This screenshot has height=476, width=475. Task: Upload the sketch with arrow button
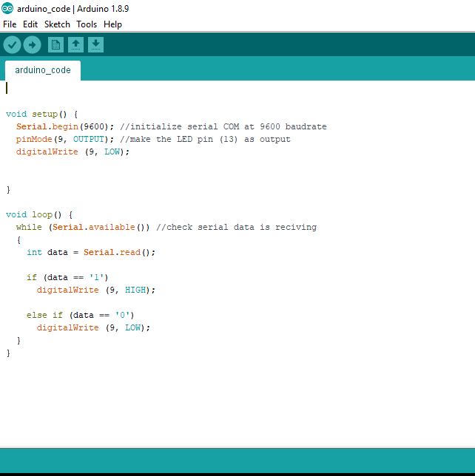point(33,45)
